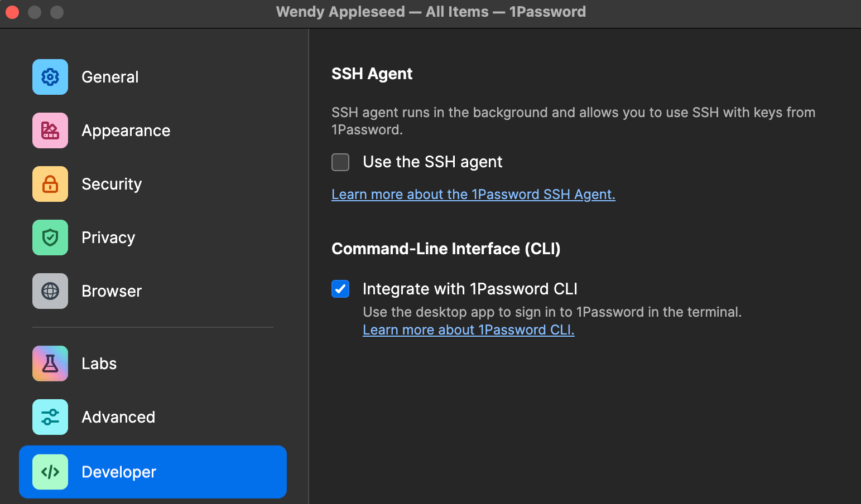This screenshot has height=504, width=861.
Task: Switch to the Browser settings section
Action: coord(112,290)
